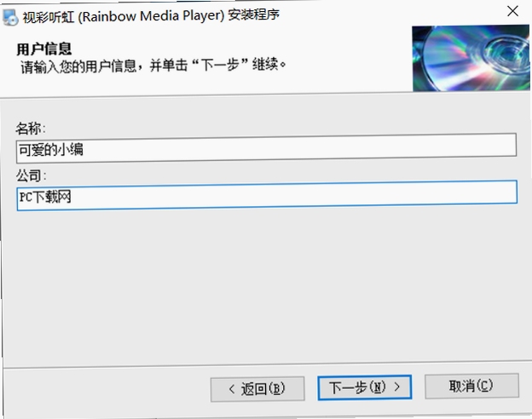Image resolution: width=532 pixels, height=419 pixels.
Task: Click the 名称 name input field
Action: (266, 148)
